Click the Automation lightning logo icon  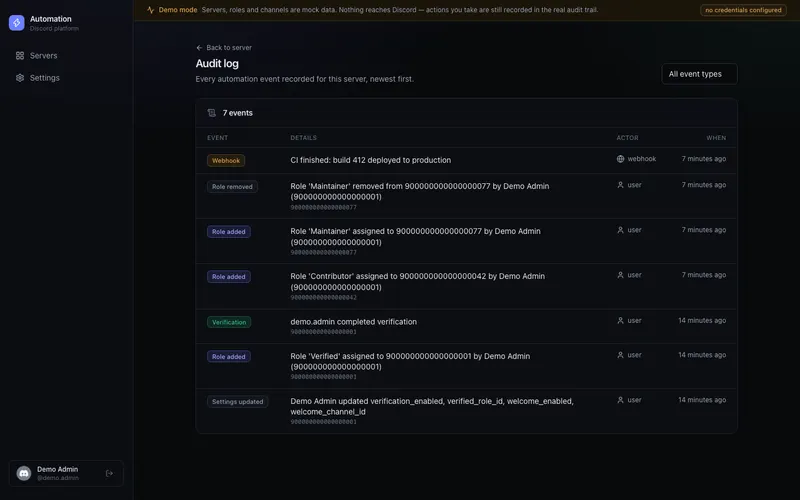[16, 23]
